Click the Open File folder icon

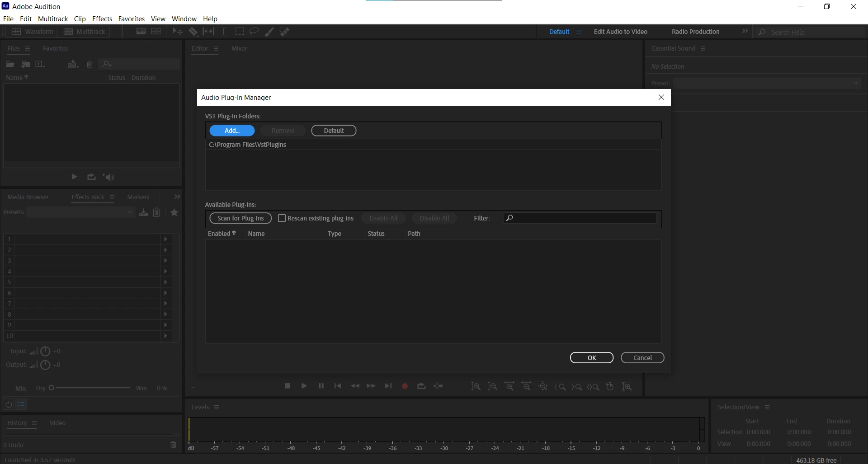(x=10, y=64)
